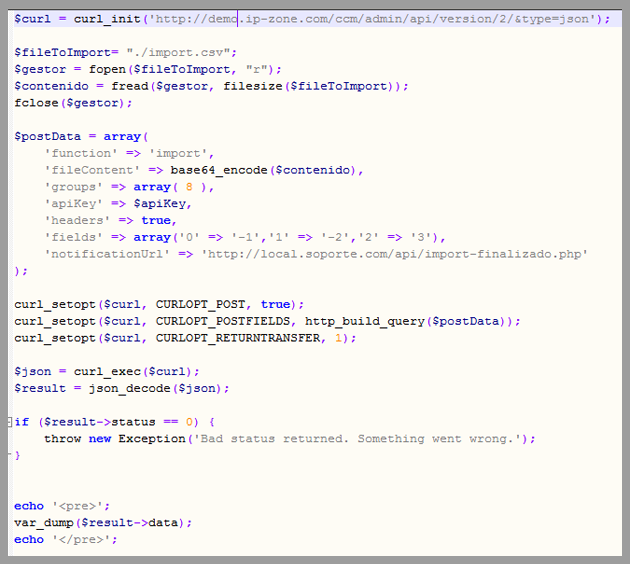Click the 'notificationUrl' array key
The height and width of the screenshot is (564, 630).
pos(107,254)
